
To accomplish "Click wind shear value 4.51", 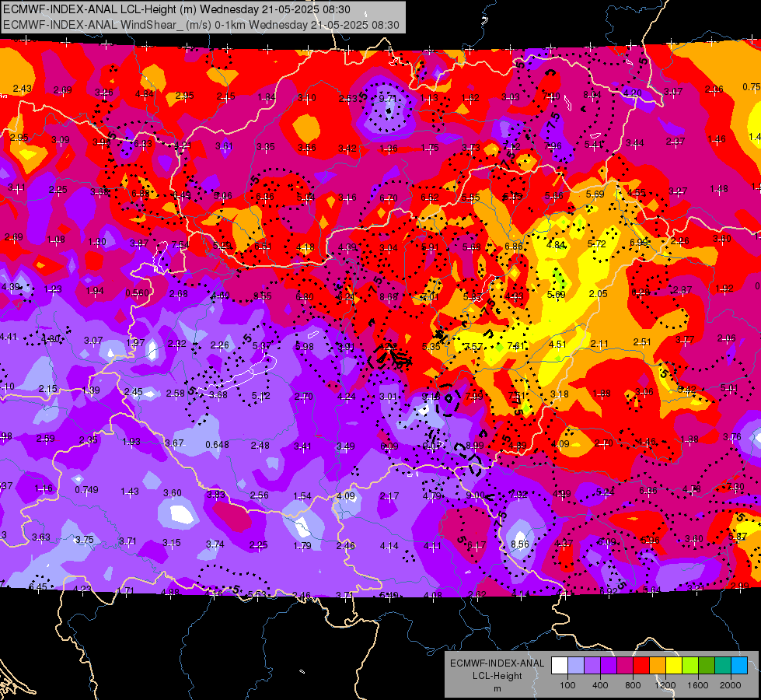I will pyautogui.click(x=557, y=344).
